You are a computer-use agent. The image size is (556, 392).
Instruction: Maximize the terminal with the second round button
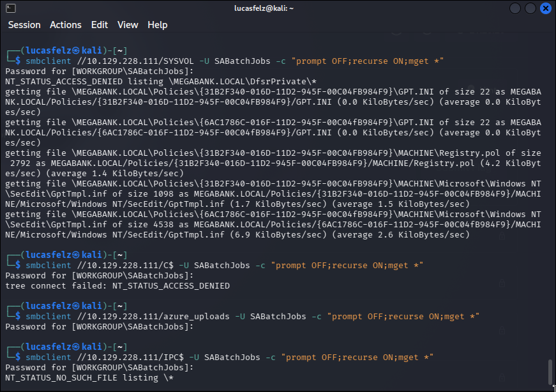pos(530,8)
